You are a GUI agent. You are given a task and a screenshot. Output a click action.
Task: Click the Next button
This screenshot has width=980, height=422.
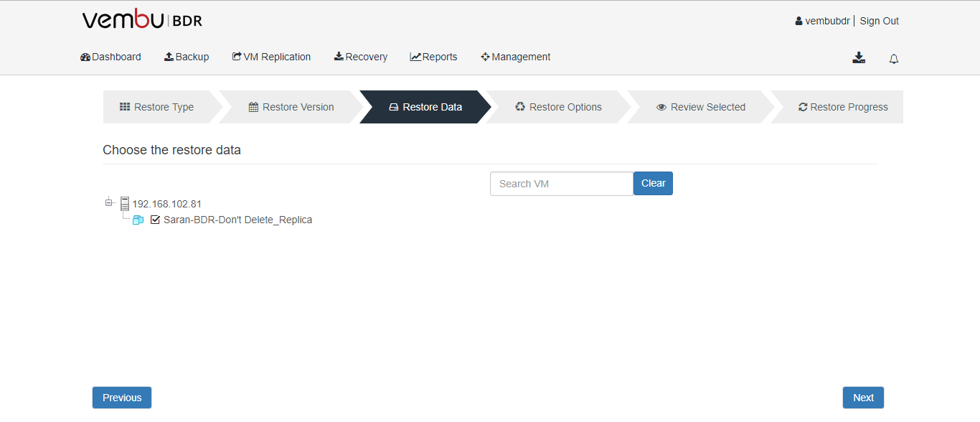click(x=863, y=398)
